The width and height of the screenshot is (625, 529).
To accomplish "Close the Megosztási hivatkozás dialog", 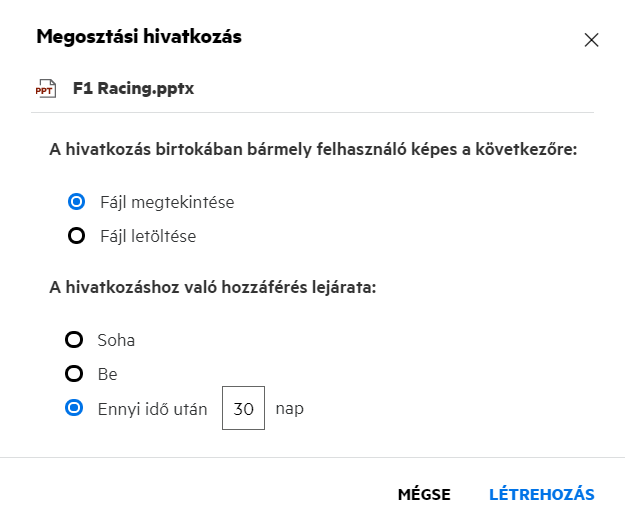I will click(591, 40).
